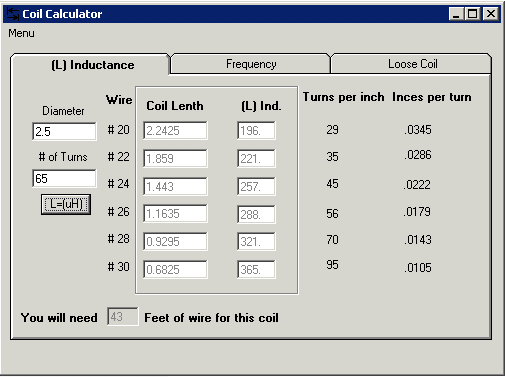Click inches per turn value .0179
The width and height of the screenshot is (505, 377).
[x=417, y=212]
